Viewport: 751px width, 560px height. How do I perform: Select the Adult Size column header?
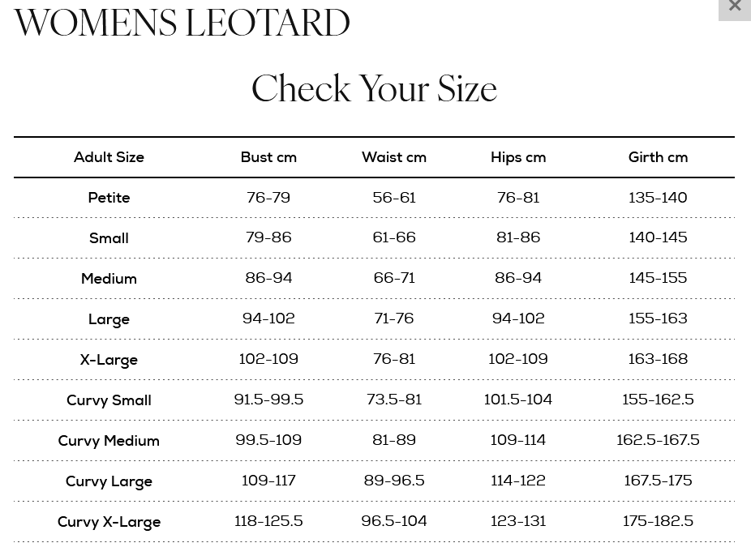point(109,157)
